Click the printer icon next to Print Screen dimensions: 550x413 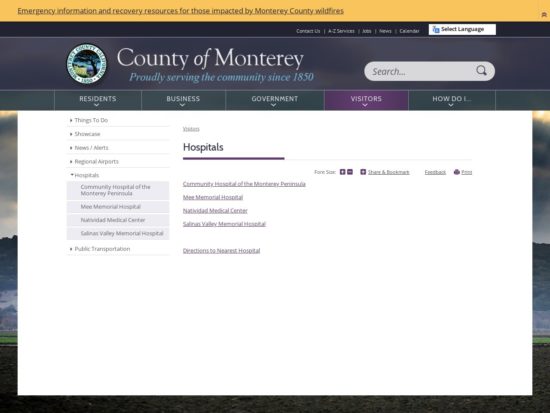tap(457, 172)
